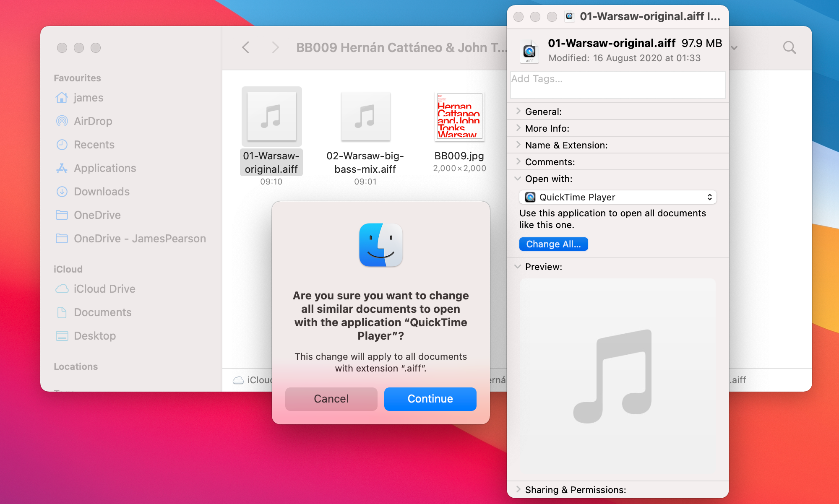The image size is (839, 504).
Task: Click the AIFF file icon in the info header
Action: 529,51
